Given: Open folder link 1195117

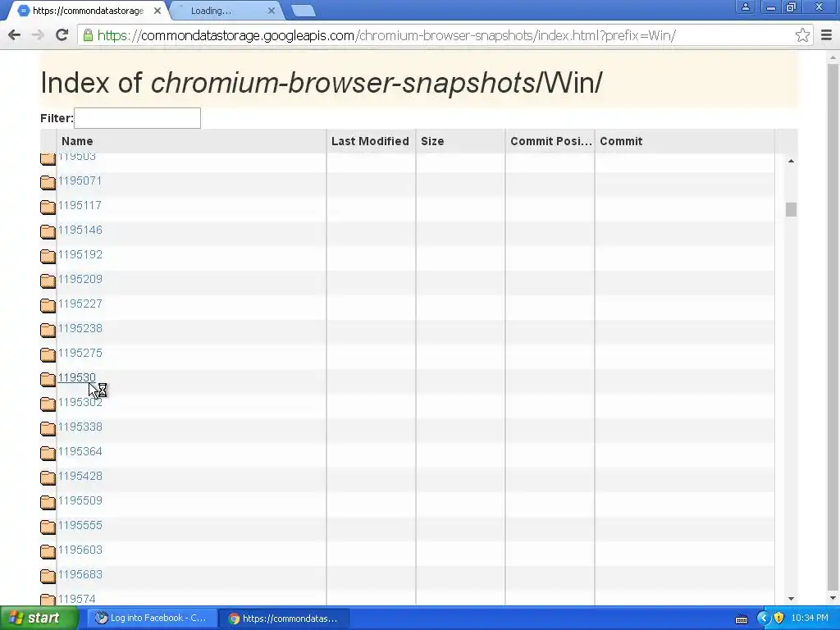Looking at the screenshot, I should pos(80,205).
